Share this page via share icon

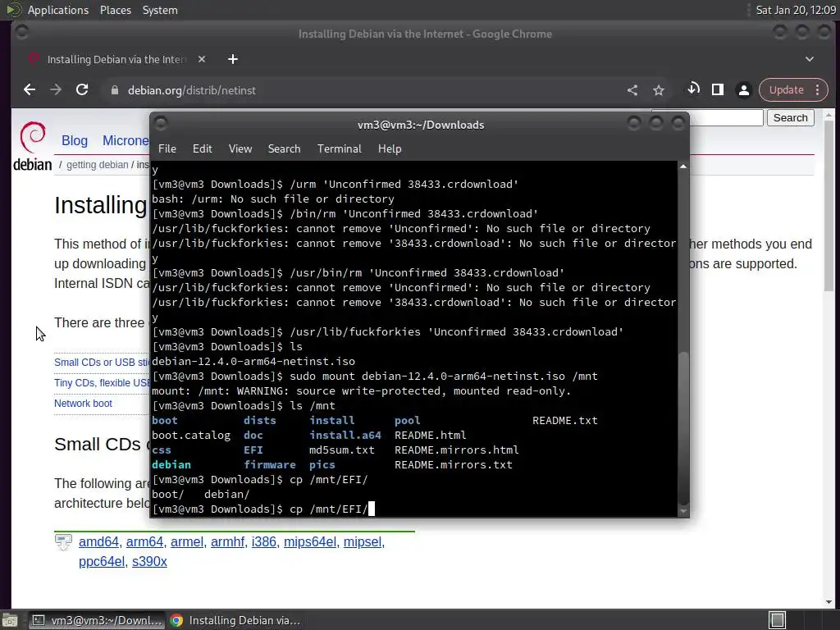[632, 90]
